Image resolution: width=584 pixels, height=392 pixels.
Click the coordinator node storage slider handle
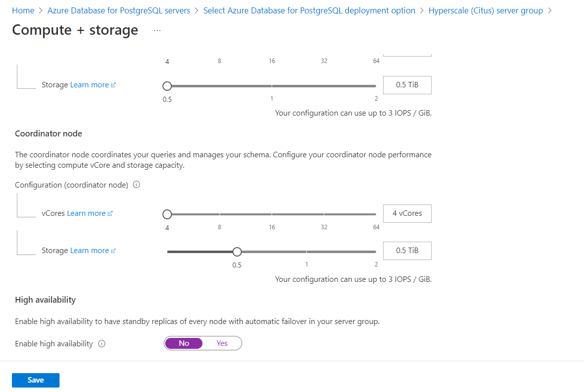point(237,252)
